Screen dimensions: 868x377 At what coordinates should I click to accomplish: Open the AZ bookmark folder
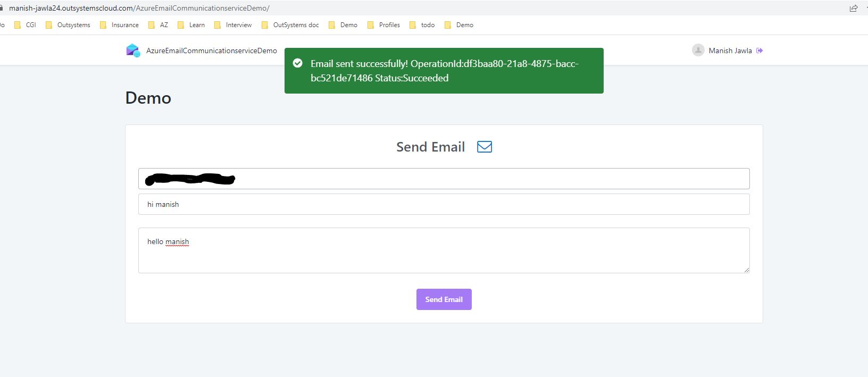(x=158, y=25)
